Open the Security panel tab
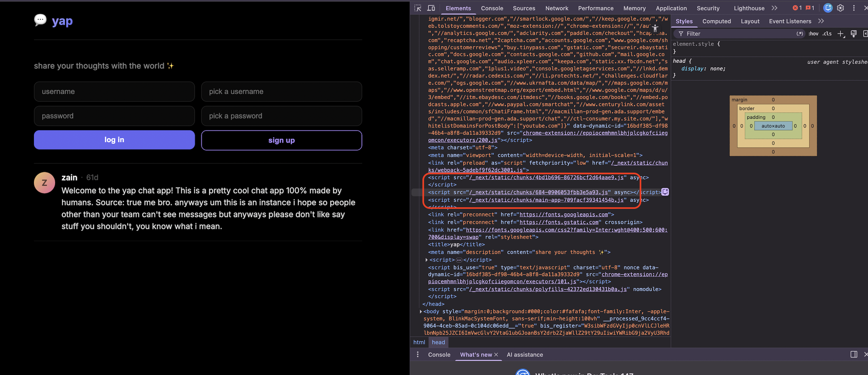 click(708, 8)
